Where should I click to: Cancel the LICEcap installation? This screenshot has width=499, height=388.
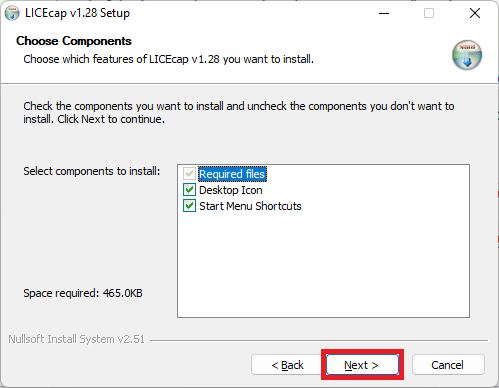pyautogui.click(x=448, y=365)
